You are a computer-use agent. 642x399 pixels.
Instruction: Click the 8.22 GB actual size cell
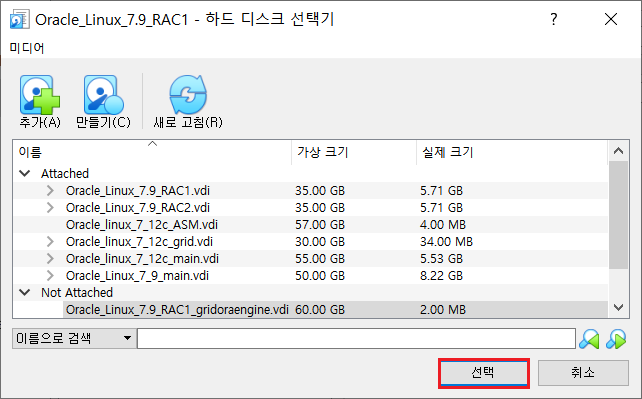[441, 275]
